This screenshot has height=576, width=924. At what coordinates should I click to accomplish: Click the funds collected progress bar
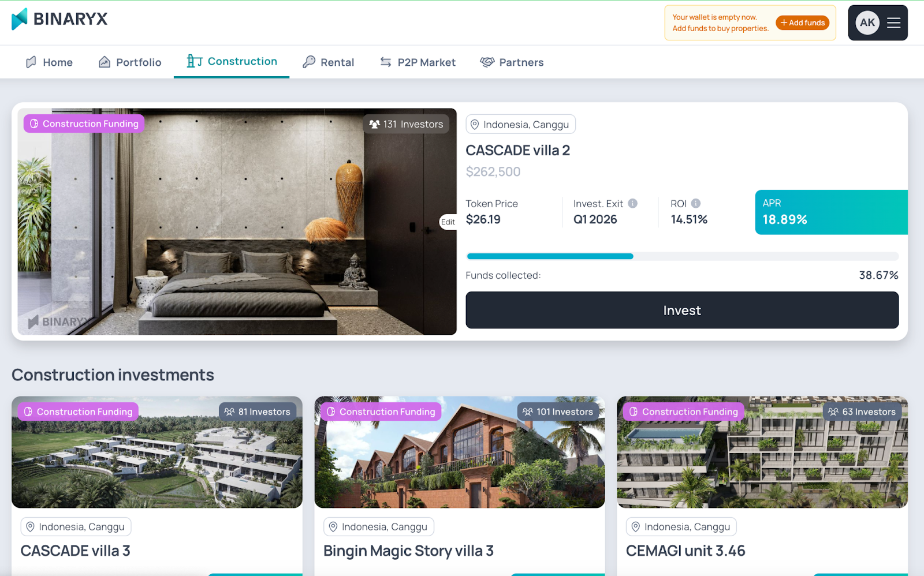[x=682, y=256]
